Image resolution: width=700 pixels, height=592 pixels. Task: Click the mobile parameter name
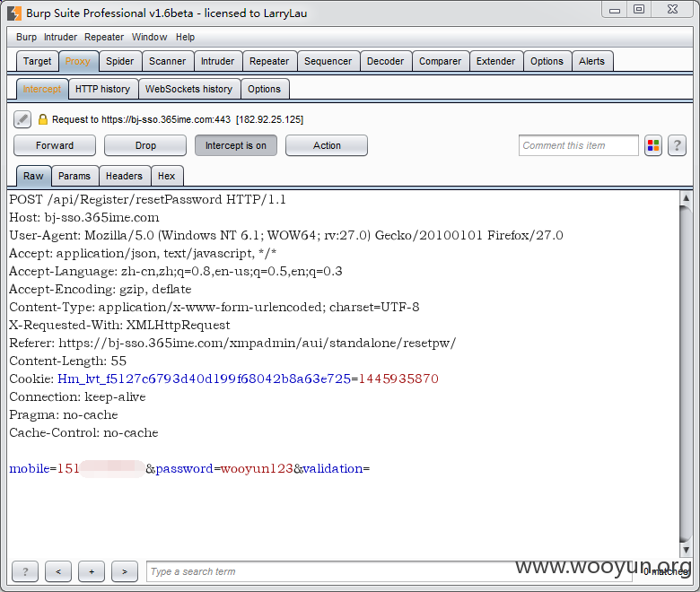30,469
